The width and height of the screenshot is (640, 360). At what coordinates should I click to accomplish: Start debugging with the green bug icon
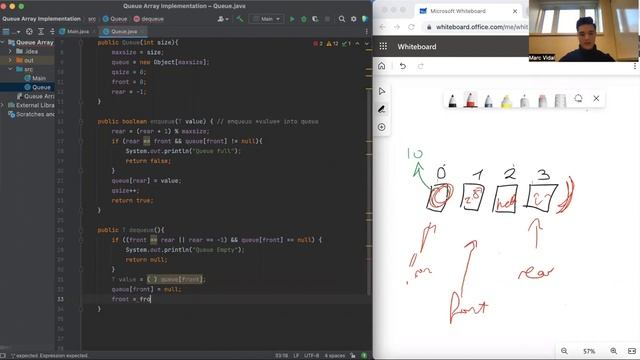304,19
